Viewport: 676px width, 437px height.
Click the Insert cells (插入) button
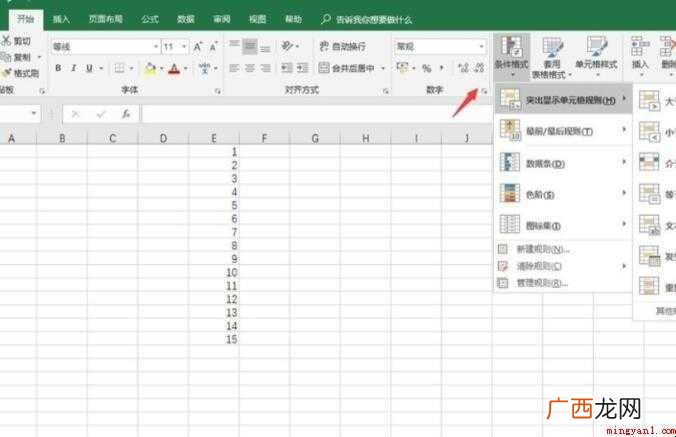pos(640,56)
